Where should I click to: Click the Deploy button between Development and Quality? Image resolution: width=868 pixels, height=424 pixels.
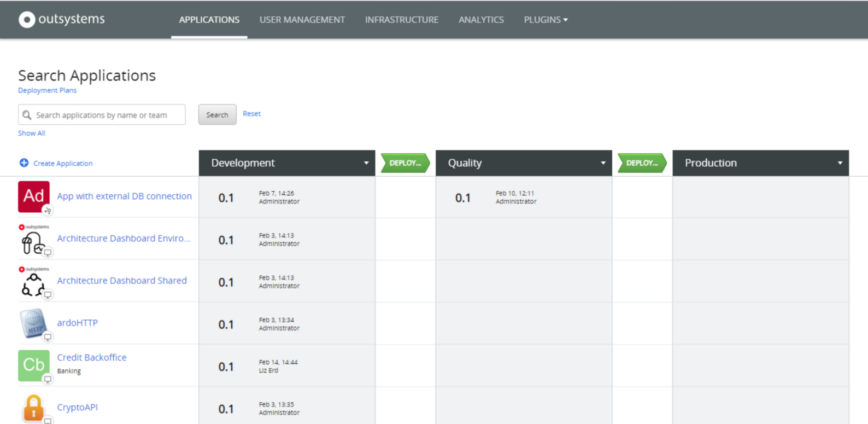405,163
